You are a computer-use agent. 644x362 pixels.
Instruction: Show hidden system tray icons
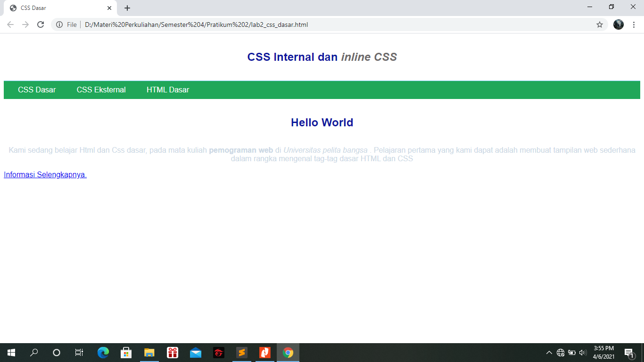549,353
